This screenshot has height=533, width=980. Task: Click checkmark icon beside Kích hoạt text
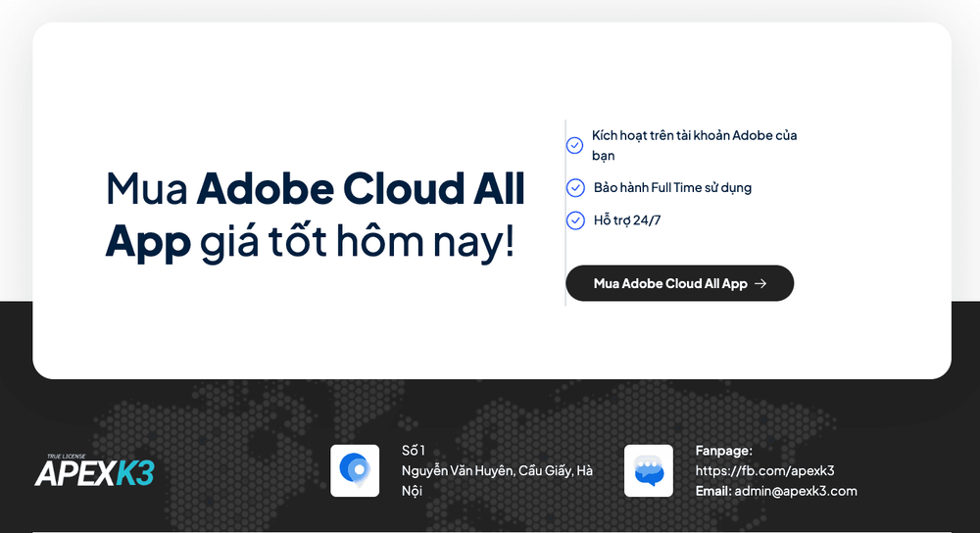click(574, 146)
